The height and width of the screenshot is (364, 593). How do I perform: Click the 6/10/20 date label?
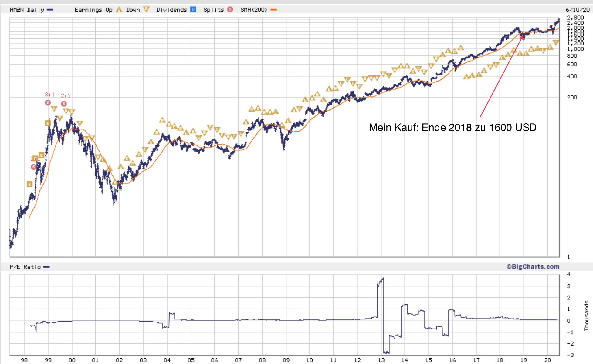[x=578, y=10]
